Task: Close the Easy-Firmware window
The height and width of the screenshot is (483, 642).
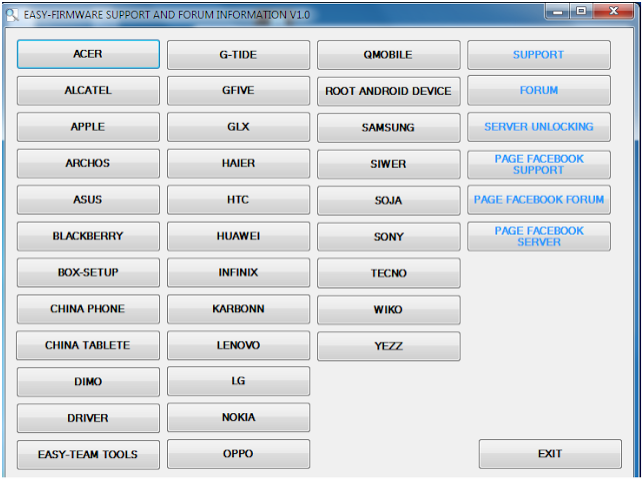Action: coord(613,11)
